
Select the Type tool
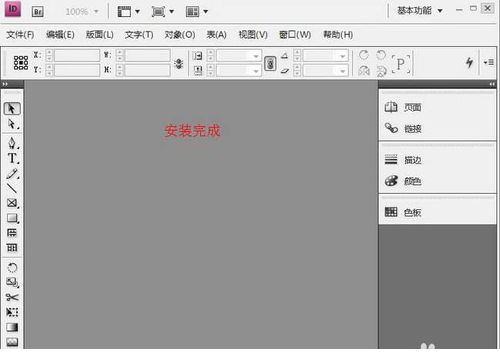pyautogui.click(x=12, y=158)
